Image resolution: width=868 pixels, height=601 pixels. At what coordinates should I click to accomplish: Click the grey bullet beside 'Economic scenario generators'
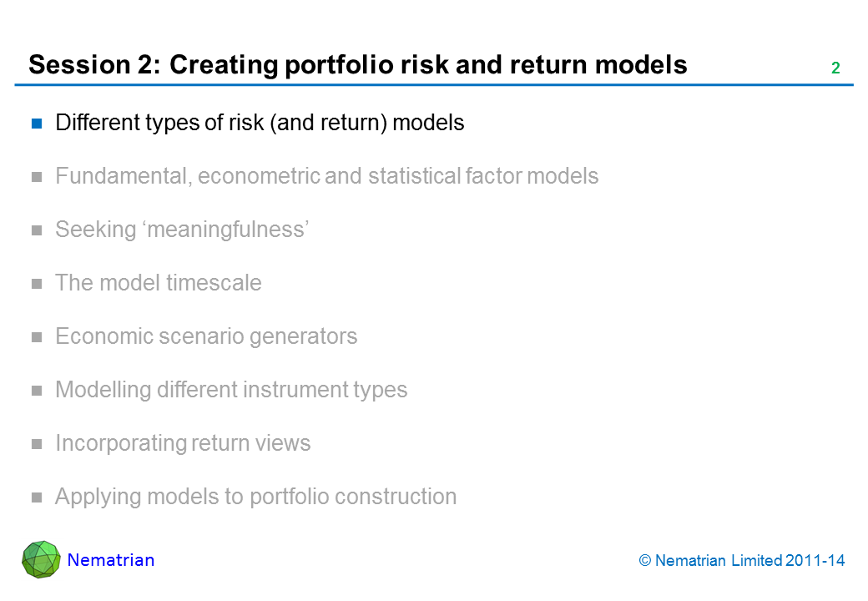coord(37,337)
